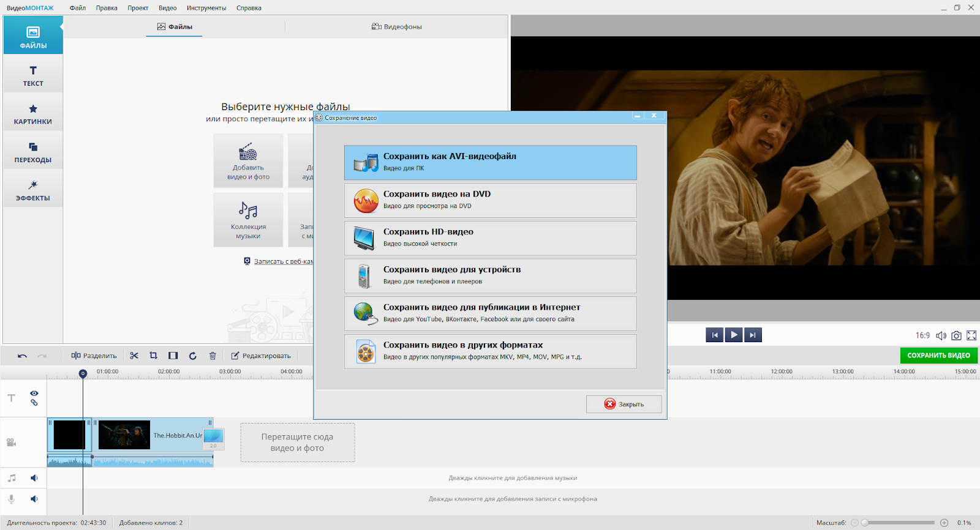Click the Закрыть button in dialog
Screen dimensions: 980x530
tap(624, 404)
